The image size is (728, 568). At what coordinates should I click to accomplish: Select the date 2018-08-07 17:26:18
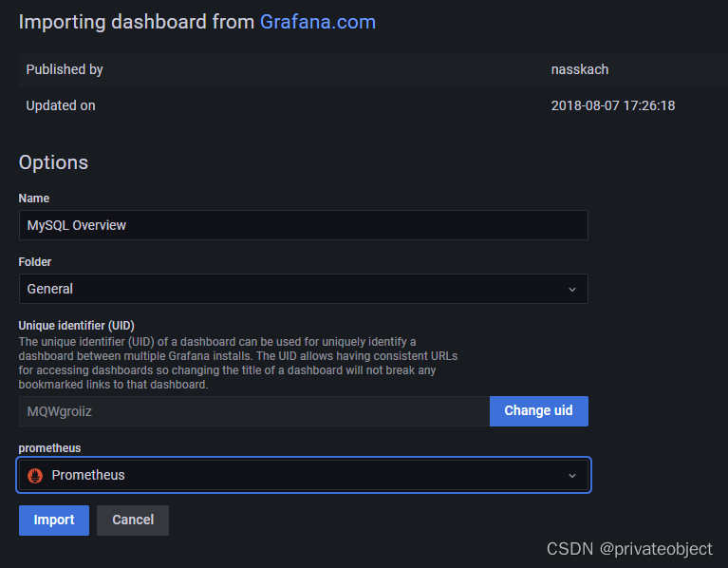point(613,105)
